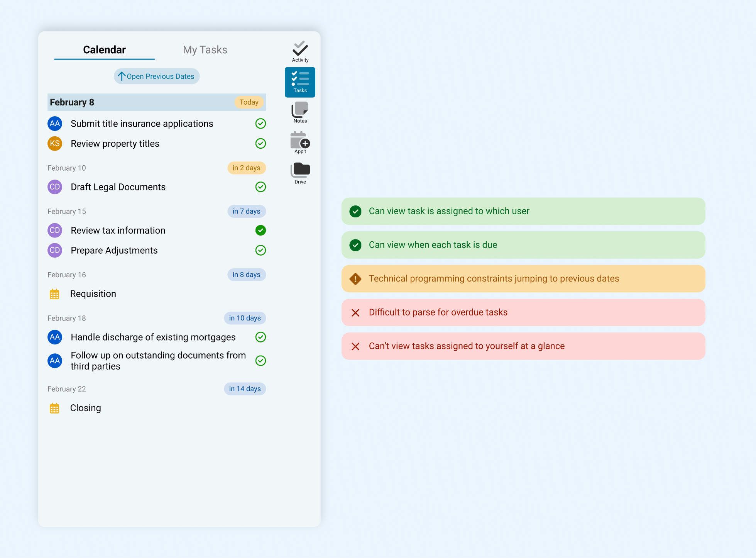Switch to the My Tasks tab
The height and width of the screenshot is (558, 756).
coord(205,50)
